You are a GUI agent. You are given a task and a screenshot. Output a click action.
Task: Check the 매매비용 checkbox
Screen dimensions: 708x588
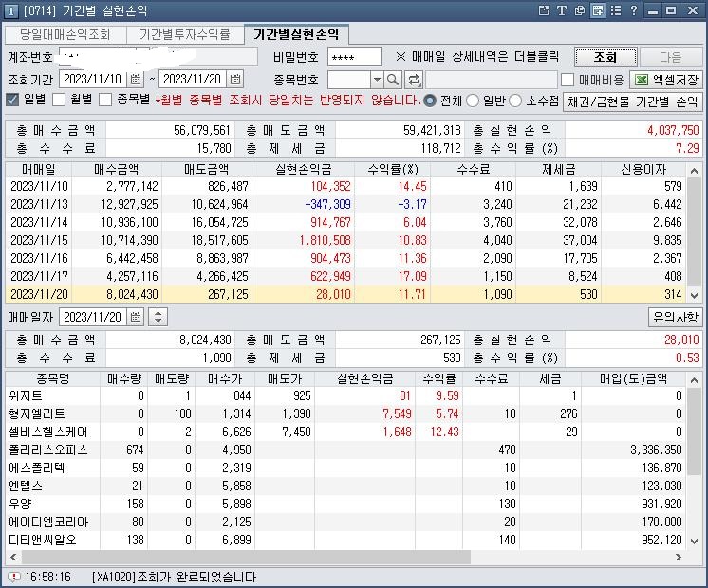pyautogui.click(x=568, y=80)
